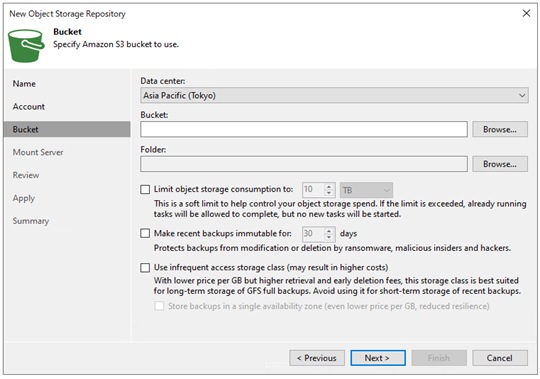Image resolution: width=540 pixels, height=379 pixels.
Task: Increase the storage limit value spinner
Action: click(x=329, y=187)
